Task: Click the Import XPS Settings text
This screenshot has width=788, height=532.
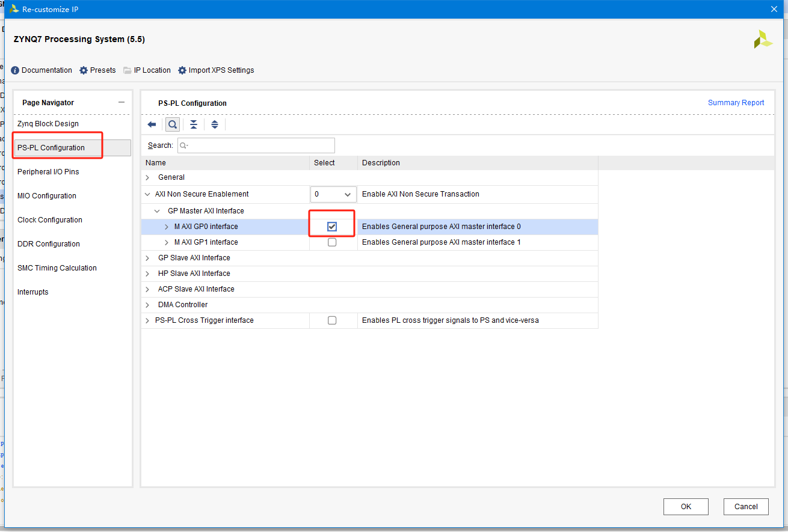Action: (221, 70)
